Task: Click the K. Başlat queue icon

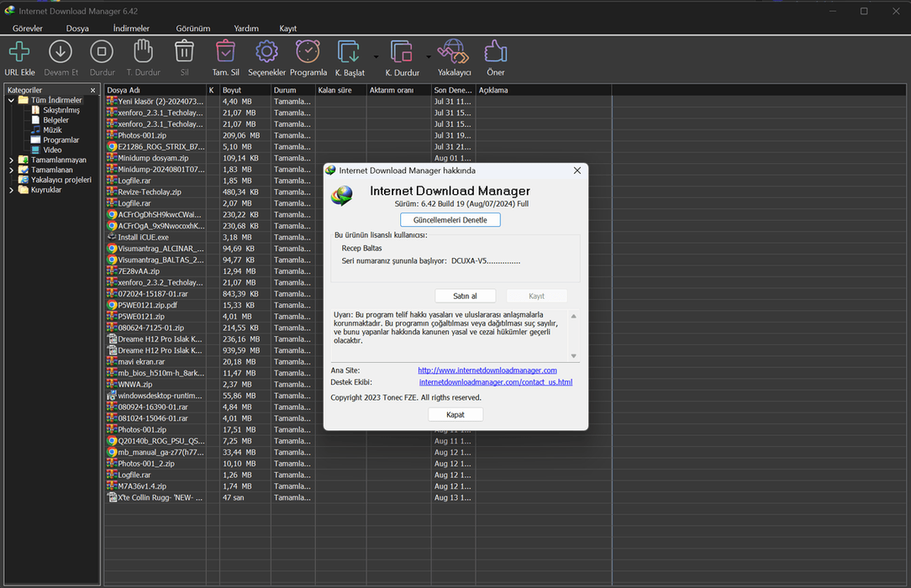Action: pyautogui.click(x=349, y=52)
